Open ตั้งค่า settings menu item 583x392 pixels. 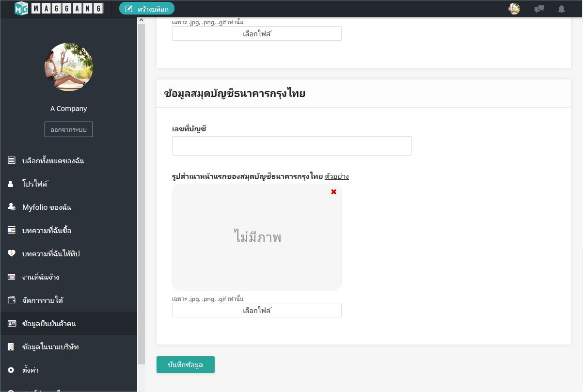click(x=69, y=370)
